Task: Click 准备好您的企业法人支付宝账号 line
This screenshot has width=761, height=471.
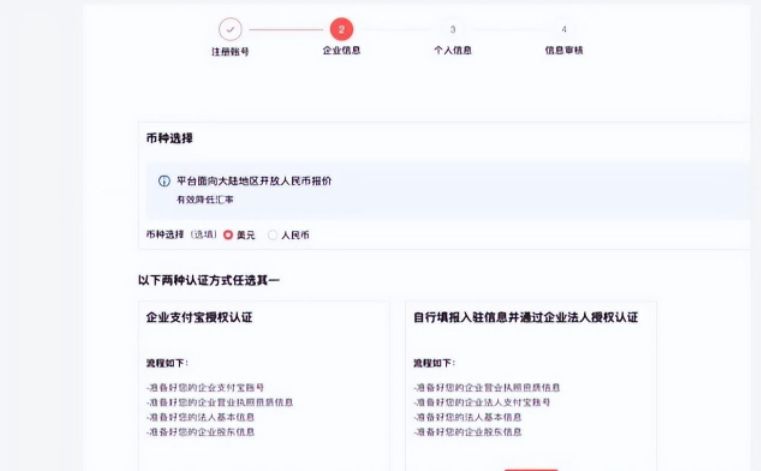Action: [x=482, y=402]
